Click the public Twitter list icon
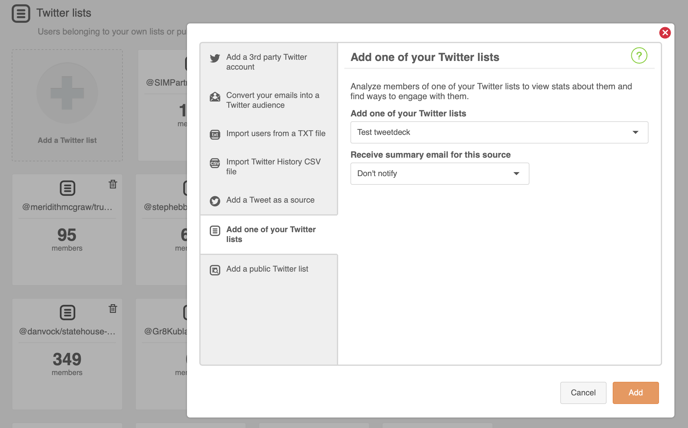Image resolution: width=688 pixels, height=428 pixels. coord(215,270)
